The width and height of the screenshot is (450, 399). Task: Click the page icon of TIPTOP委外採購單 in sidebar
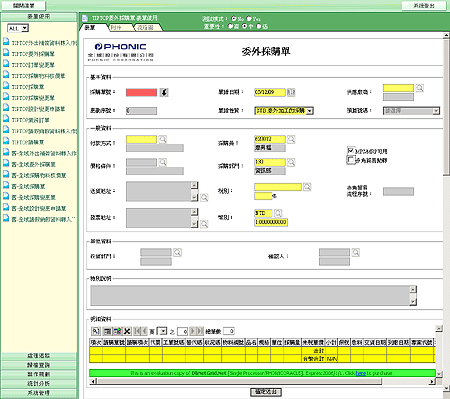point(6,53)
